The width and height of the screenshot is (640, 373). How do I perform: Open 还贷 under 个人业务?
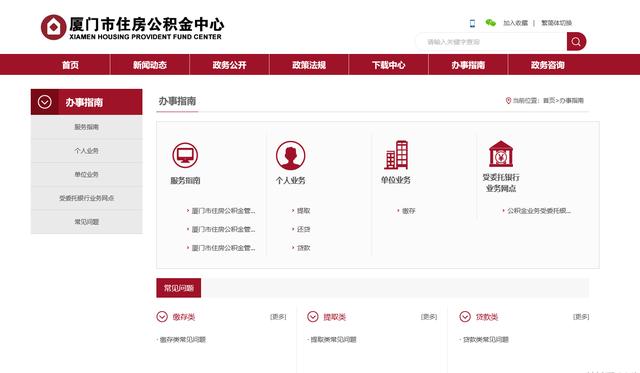(303, 229)
